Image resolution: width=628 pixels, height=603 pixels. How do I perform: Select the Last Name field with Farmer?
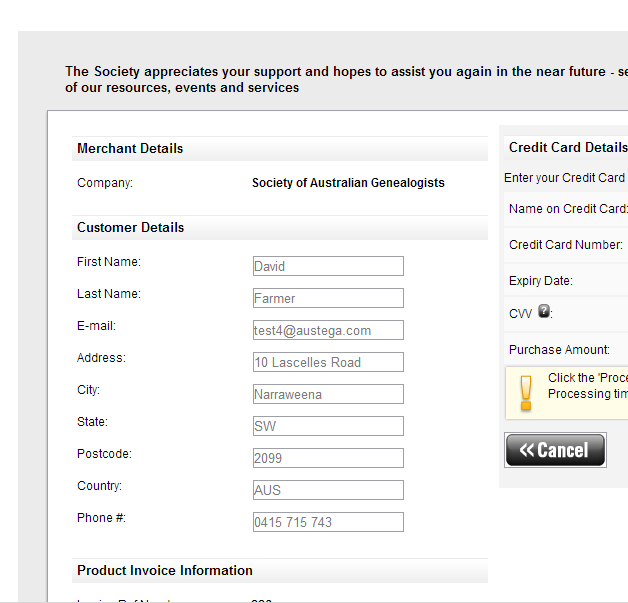pyautogui.click(x=328, y=298)
